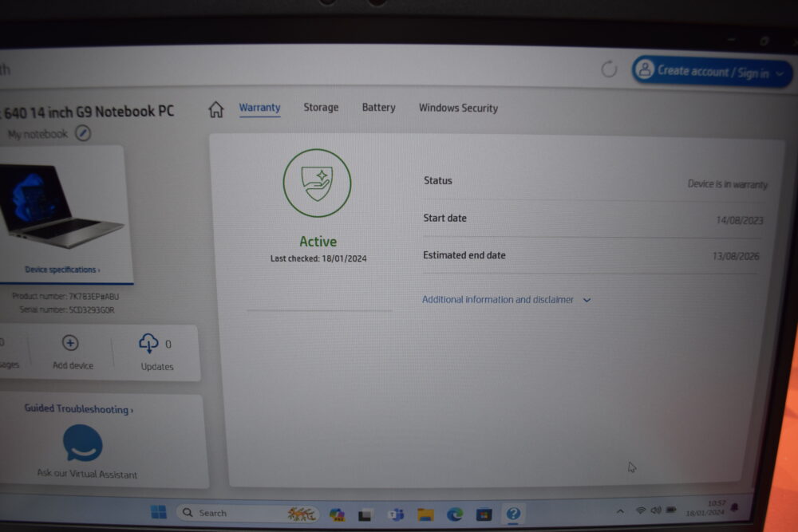Open the Guided Troubleshooting link
This screenshot has width=798, height=532.
(79, 409)
